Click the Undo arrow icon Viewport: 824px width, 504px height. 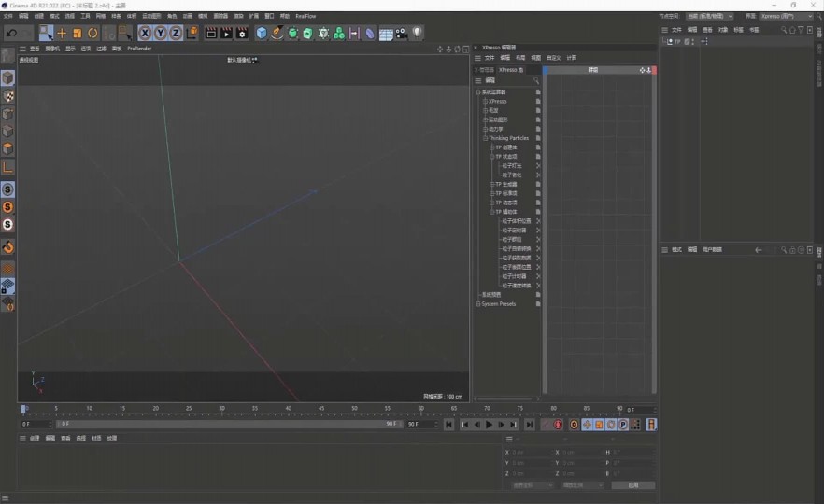[11, 33]
